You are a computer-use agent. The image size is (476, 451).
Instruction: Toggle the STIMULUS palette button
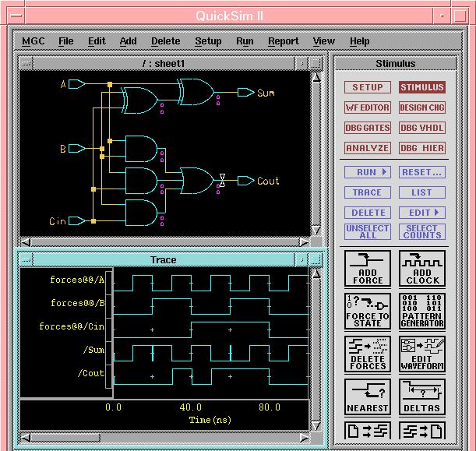point(421,88)
